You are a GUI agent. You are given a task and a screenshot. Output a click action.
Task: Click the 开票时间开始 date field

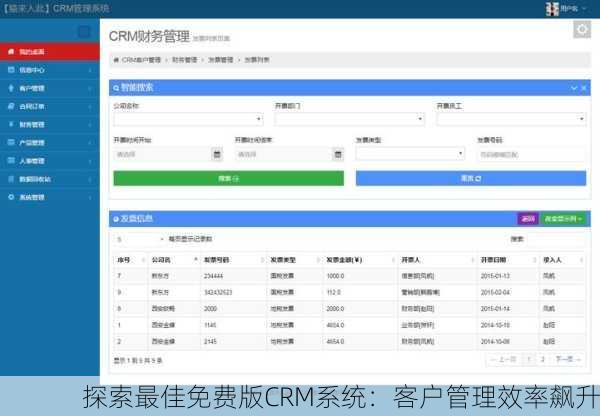coord(163,154)
